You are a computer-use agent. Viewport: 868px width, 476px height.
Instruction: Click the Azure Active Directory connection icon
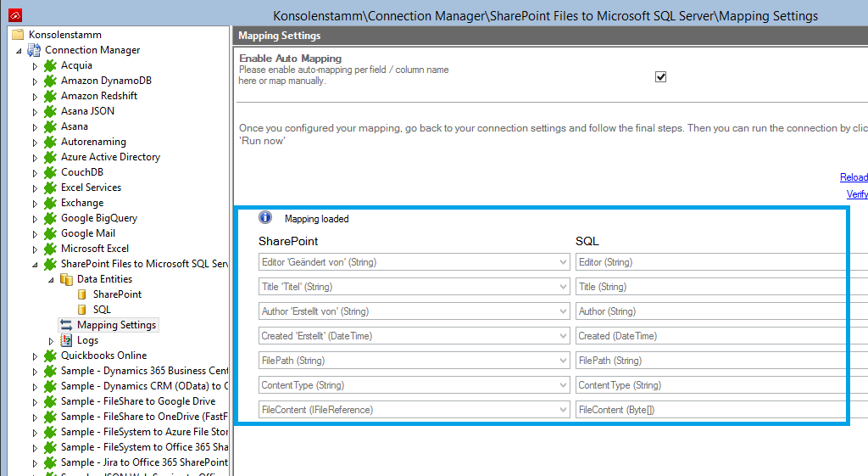tap(50, 157)
